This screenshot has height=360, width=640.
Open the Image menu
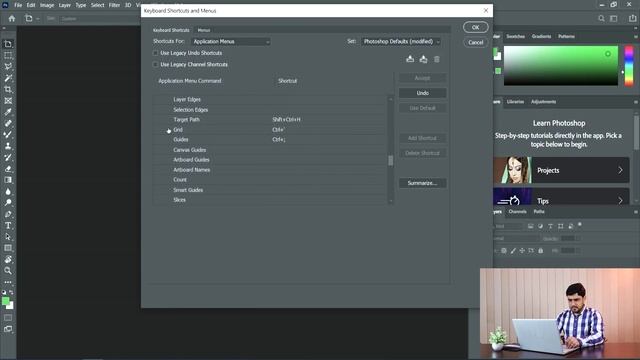47,5
